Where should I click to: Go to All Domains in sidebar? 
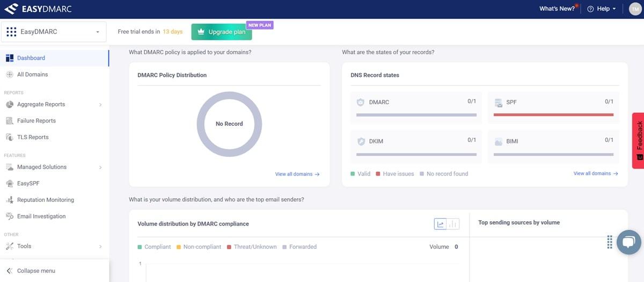[x=32, y=75]
